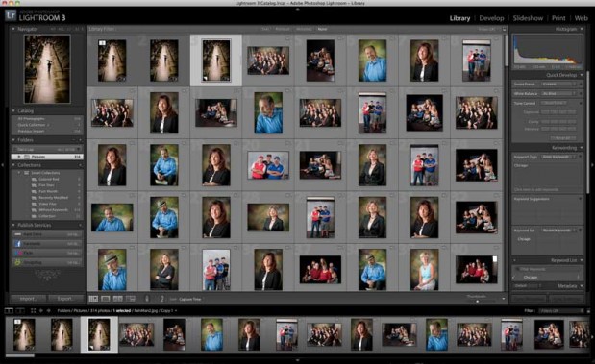Click main window display icon on filmstrip bar

coord(9,310)
